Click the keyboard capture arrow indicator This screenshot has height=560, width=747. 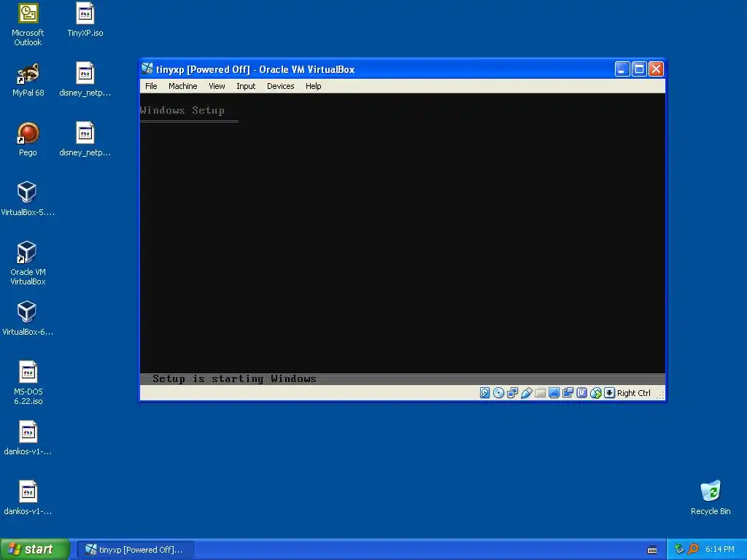click(x=609, y=393)
